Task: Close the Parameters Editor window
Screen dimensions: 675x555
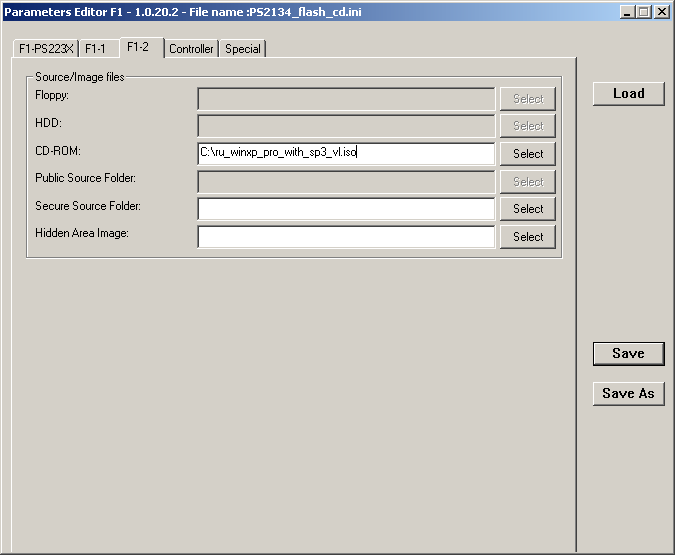Action: [x=661, y=12]
